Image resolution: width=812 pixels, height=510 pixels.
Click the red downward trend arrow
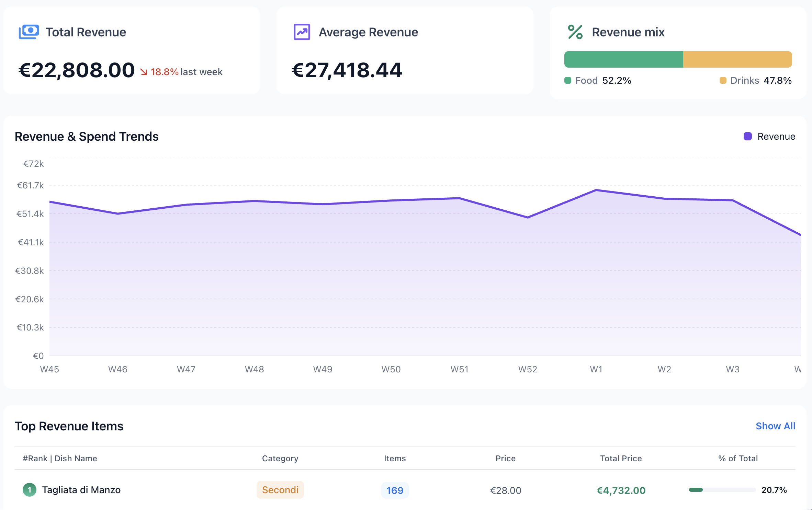[x=144, y=72]
